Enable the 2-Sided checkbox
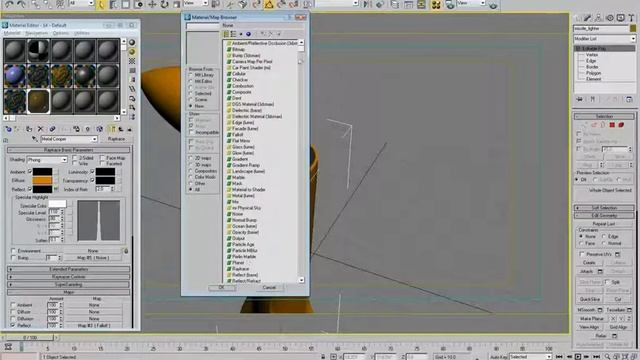640x360 pixels. [75, 158]
